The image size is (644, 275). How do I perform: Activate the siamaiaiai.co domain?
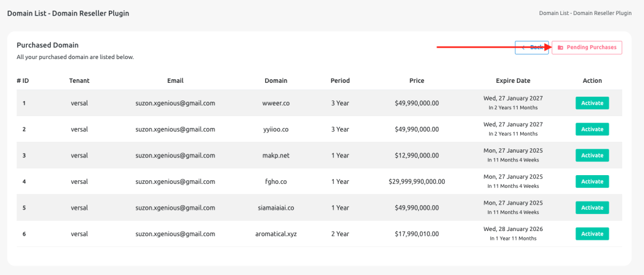[592, 208]
